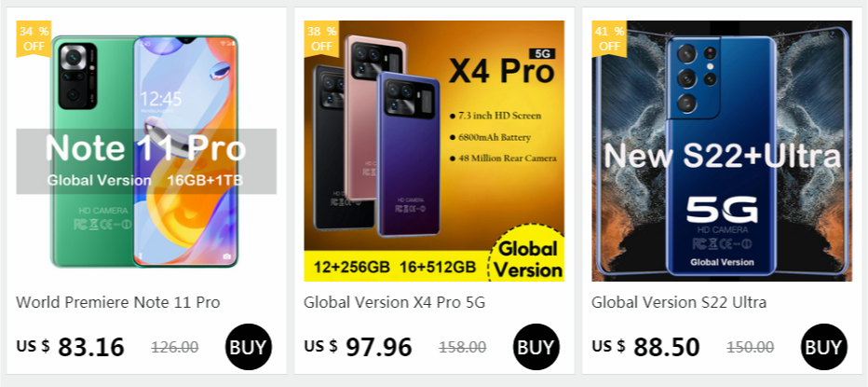Open Global Version X4 Pro 5G title
Screen dimensions: 868x387
pyautogui.click(x=394, y=302)
